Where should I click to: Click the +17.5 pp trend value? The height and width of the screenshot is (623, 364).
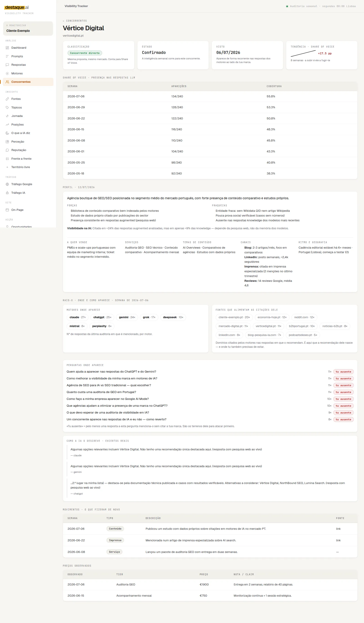325,53
